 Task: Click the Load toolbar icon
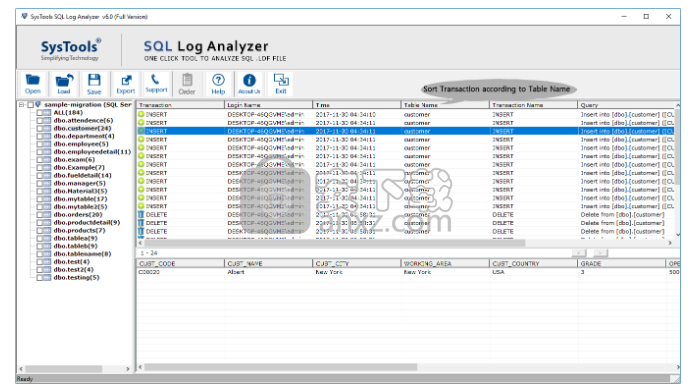point(64,84)
